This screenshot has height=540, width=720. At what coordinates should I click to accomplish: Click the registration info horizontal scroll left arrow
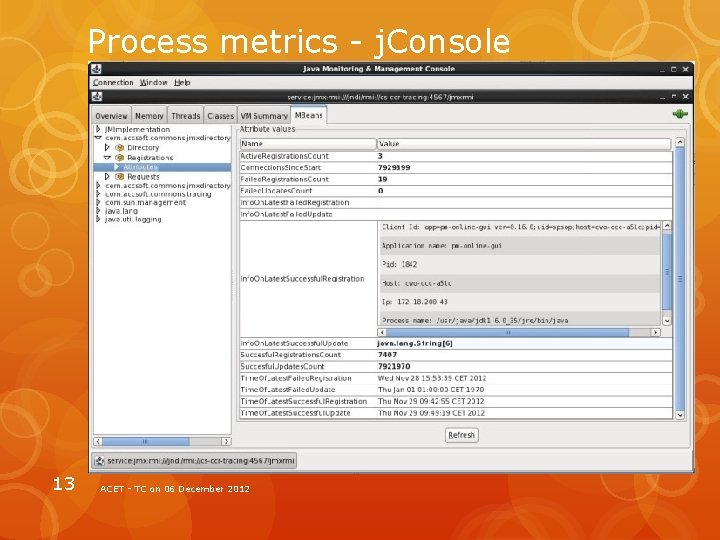pos(382,332)
